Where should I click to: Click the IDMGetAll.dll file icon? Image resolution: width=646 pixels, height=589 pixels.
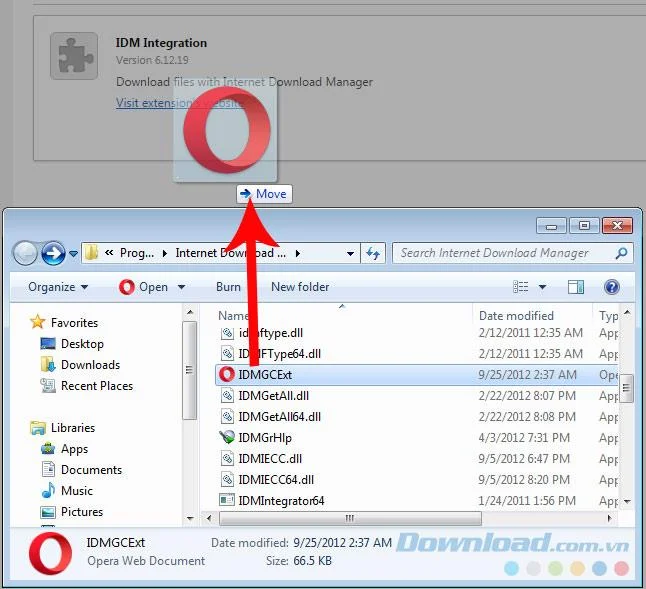click(227, 395)
